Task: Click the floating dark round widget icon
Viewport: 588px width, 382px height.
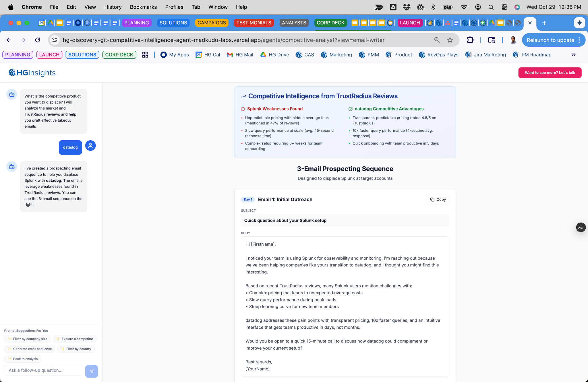Action: click(x=581, y=227)
